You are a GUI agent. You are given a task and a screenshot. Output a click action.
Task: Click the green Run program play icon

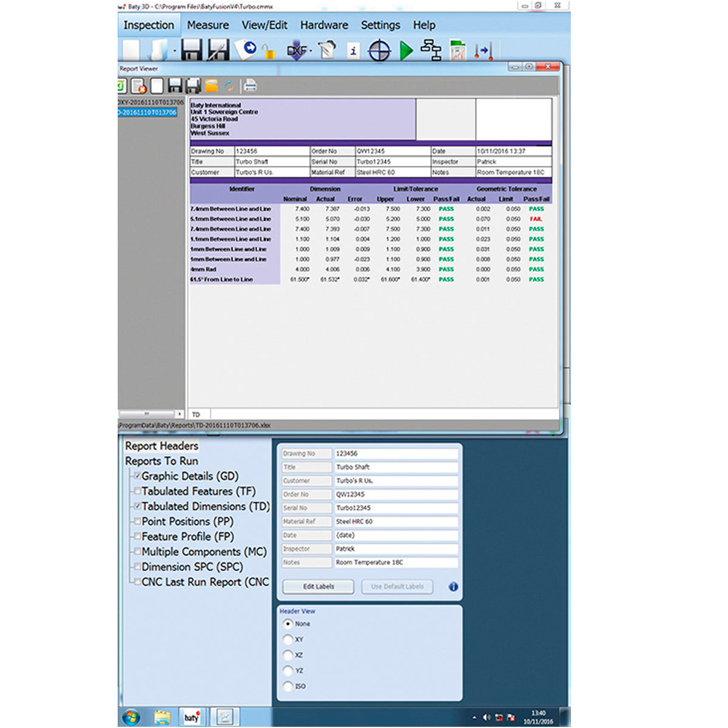pos(406,50)
